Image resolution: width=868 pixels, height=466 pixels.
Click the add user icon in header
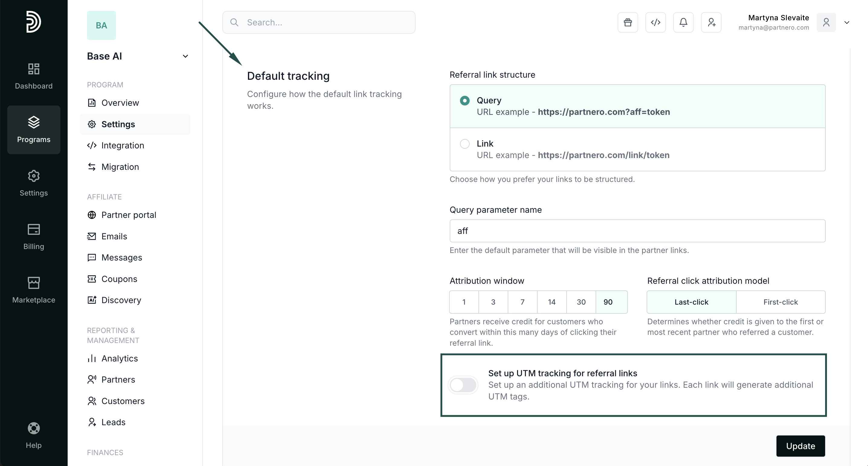[711, 22]
